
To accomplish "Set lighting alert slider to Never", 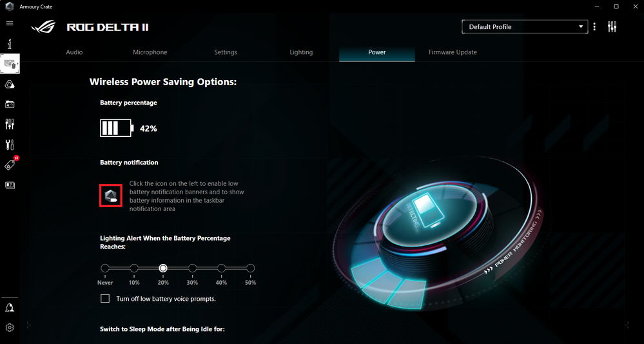I will [105, 268].
